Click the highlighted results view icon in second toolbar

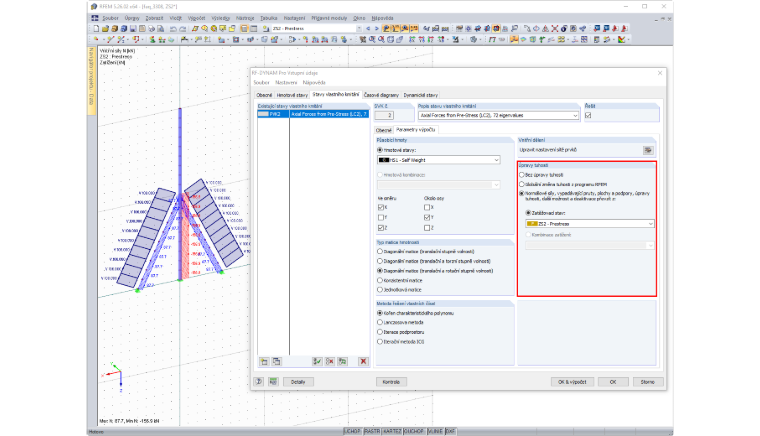[514, 40]
